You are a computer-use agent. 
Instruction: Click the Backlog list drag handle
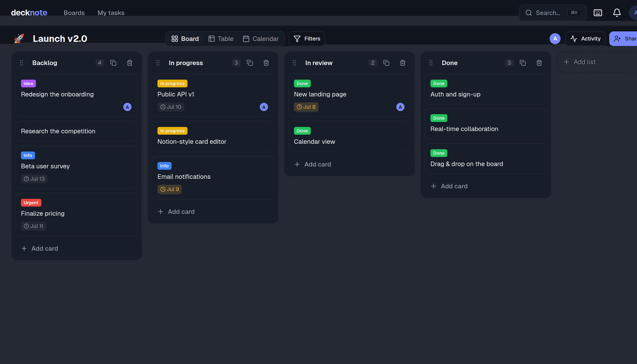pyautogui.click(x=22, y=63)
